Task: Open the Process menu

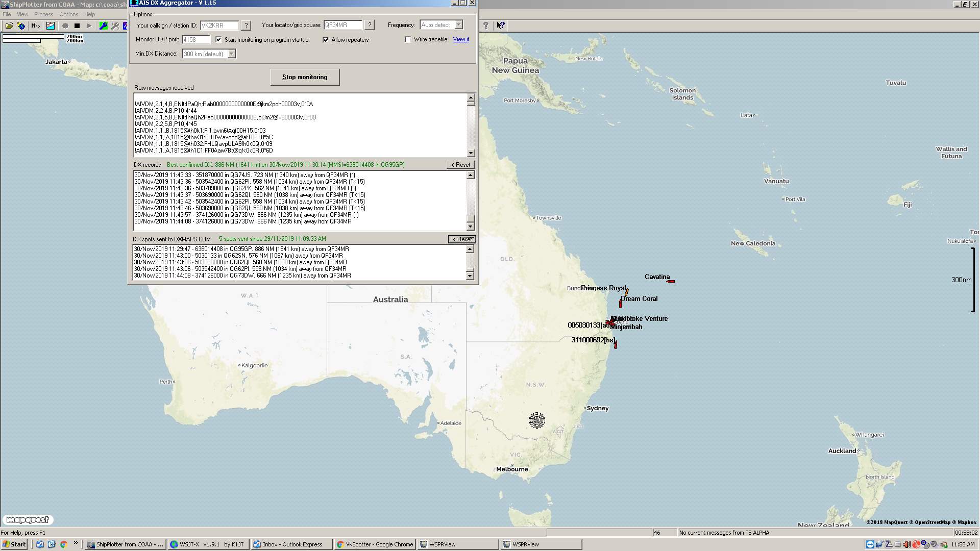Action: click(x=43, y=14)
